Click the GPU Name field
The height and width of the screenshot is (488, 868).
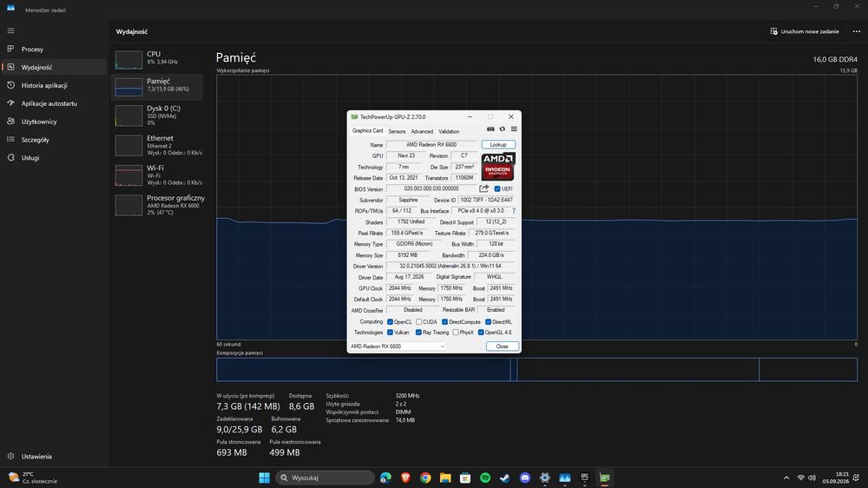point(431,144)
